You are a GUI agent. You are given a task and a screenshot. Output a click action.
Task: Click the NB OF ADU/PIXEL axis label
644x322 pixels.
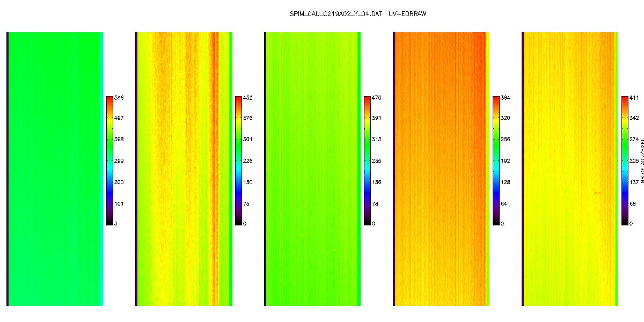coord(642,160)
